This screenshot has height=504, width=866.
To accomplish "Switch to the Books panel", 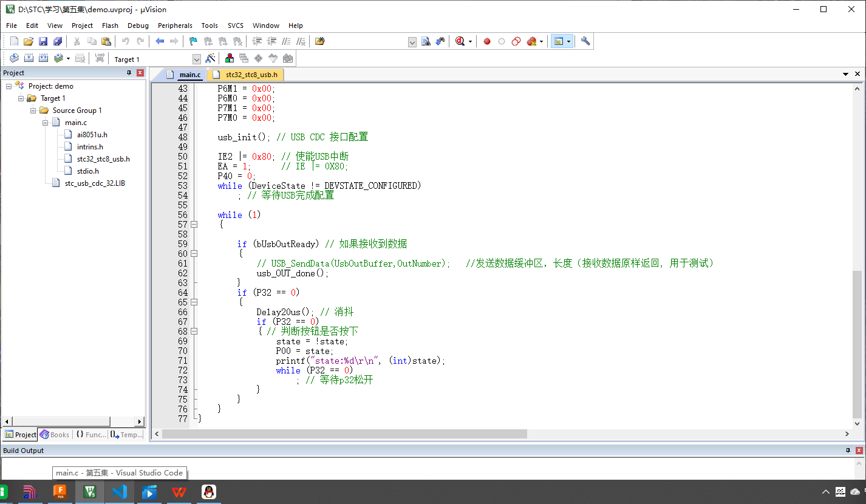I will pos(55,434).
